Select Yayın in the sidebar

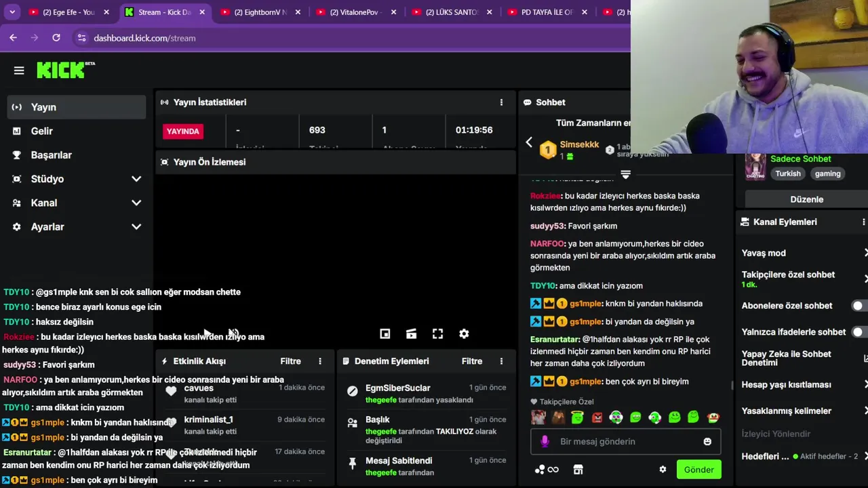coord(76,107)
